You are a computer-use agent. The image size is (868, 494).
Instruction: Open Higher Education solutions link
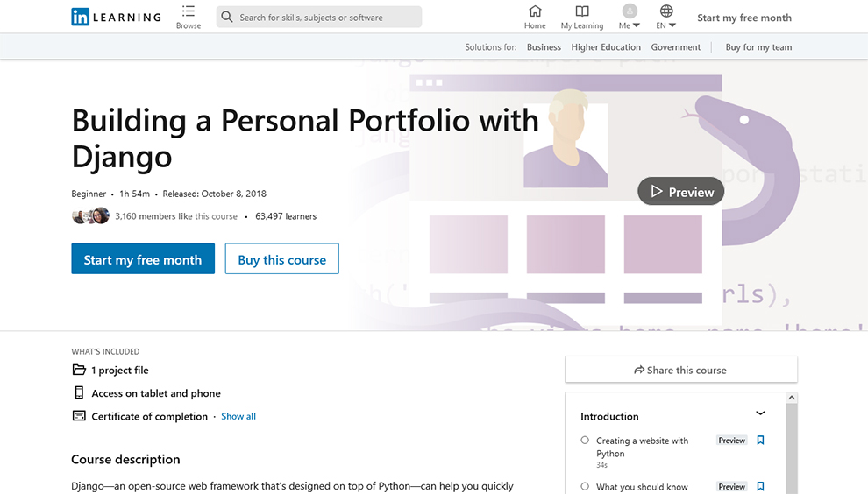(606, 47)
